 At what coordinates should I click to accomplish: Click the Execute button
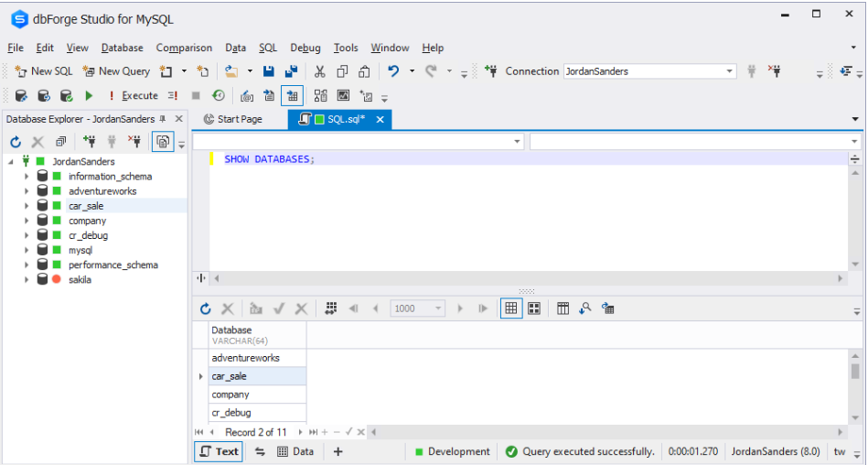(134, 96)
